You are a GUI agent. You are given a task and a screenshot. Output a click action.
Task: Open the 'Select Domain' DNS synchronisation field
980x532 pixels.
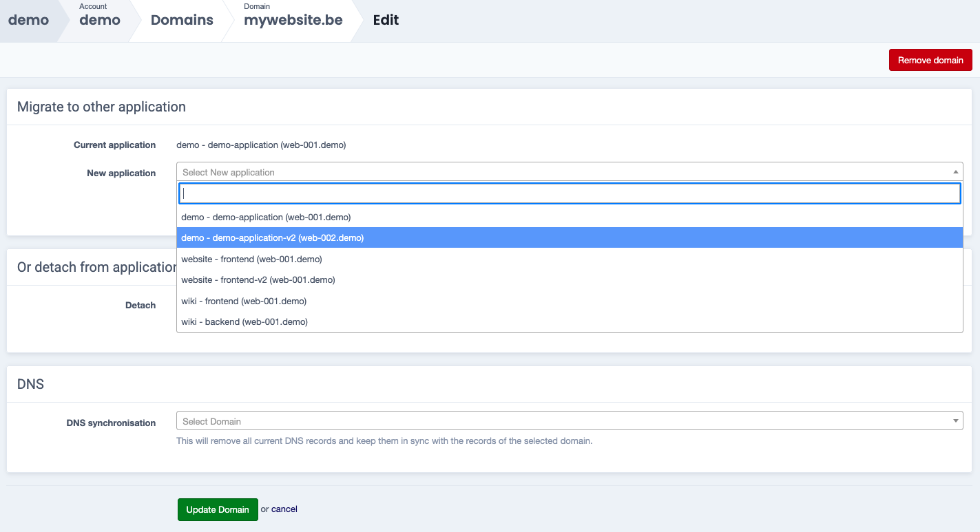565,421
